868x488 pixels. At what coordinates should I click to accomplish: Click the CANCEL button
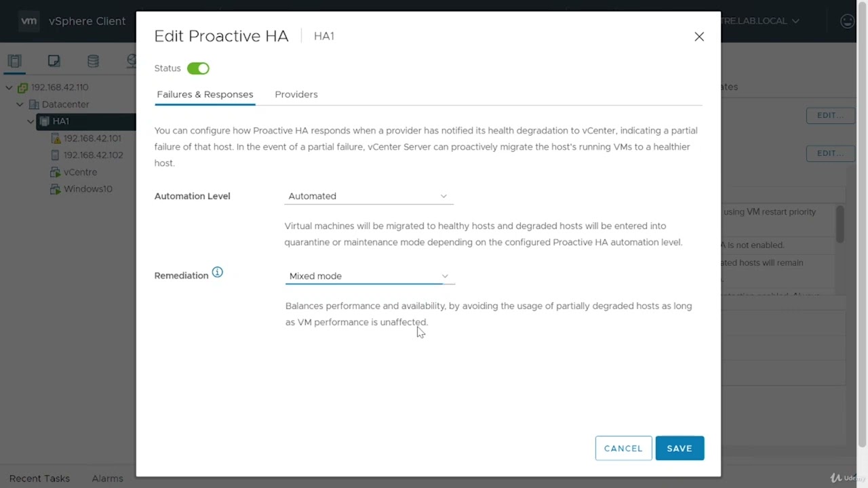pyautogui.click(x=623, y=448)
